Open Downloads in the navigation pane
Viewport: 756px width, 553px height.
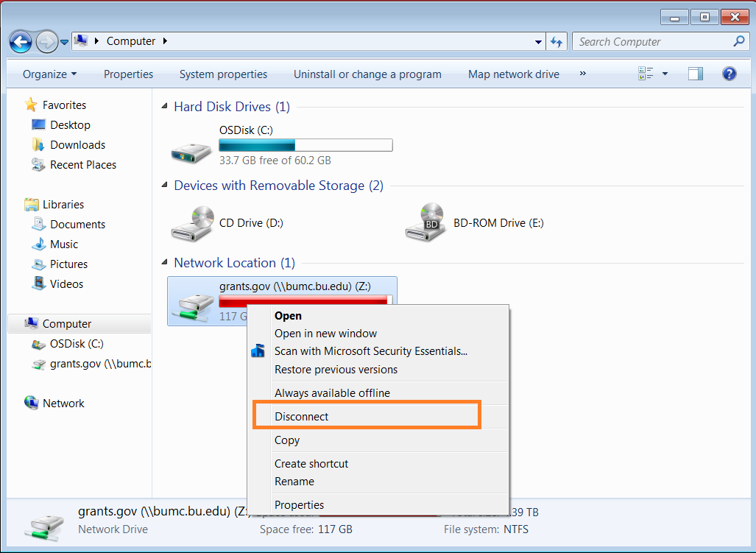[77, 144]
